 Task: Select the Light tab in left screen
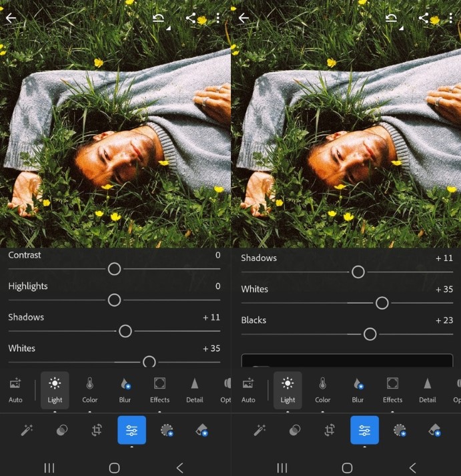pos(55,391)
